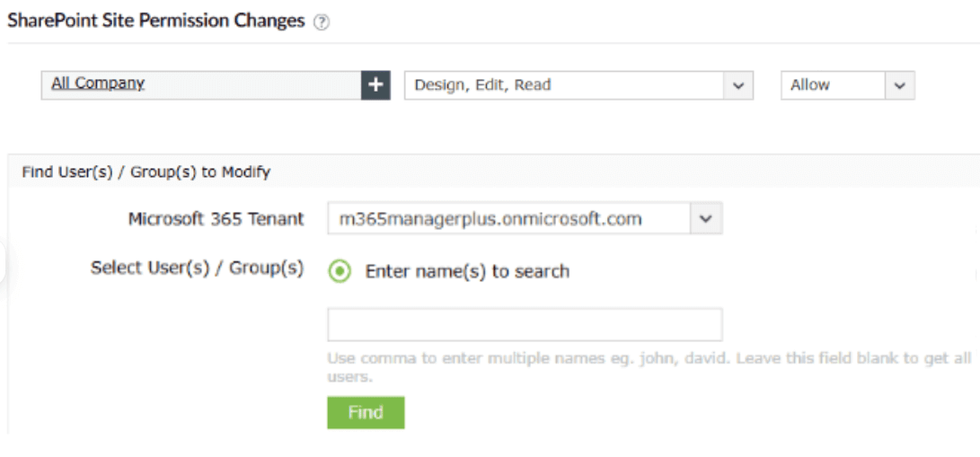Screen dimensions: 980x457
Task: Click the arrow on the permission levels dropdown
Action: [738, 85]
